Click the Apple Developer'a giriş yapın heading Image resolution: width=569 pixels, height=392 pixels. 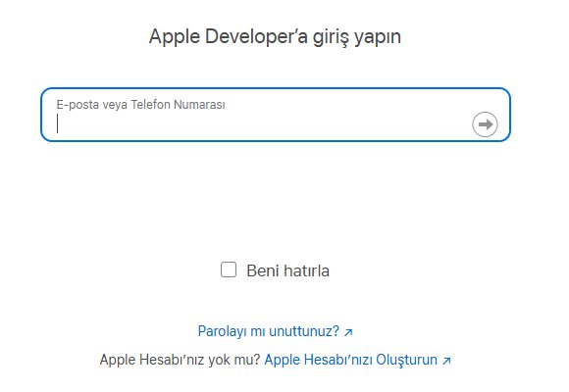click(275, 36)
